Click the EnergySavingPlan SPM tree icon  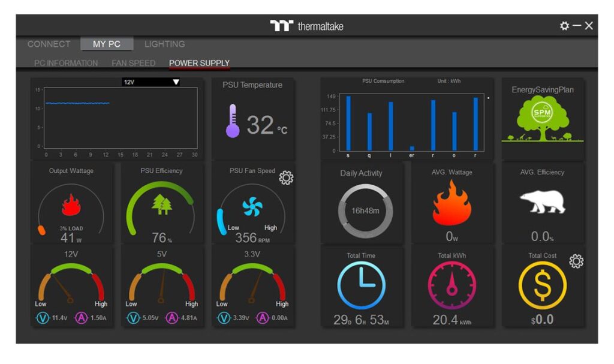tap(542, 118)
